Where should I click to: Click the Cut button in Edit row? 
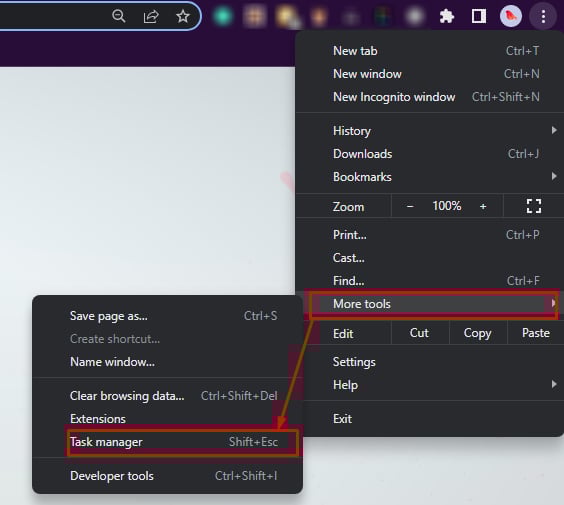pyautogui.click(x=419, y=333)
